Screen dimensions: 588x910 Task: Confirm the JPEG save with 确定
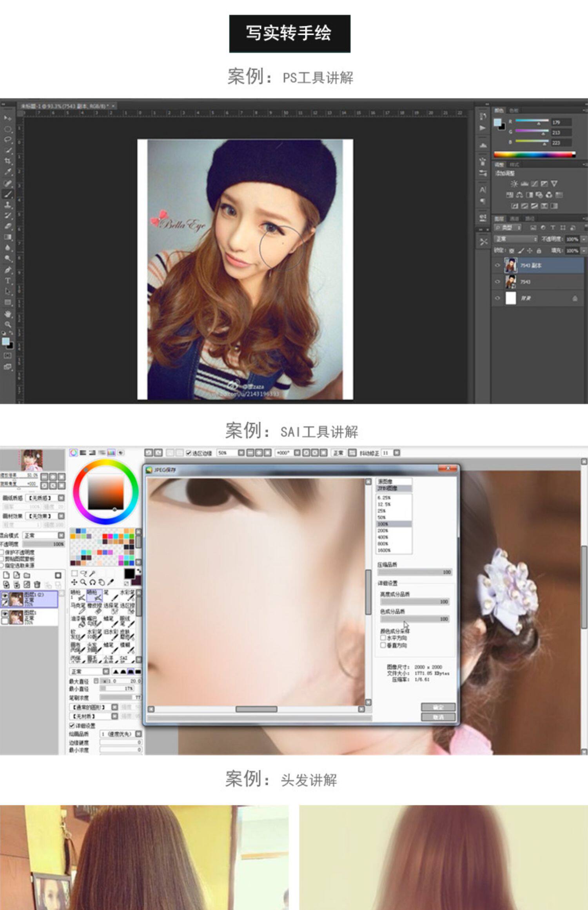438,707
